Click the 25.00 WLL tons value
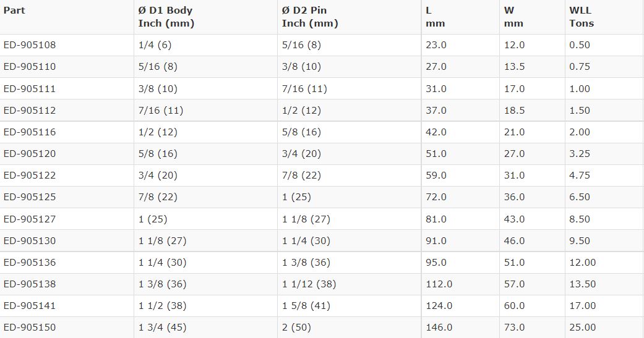Viewport: 644px width, 338px height. pos(582,327)
